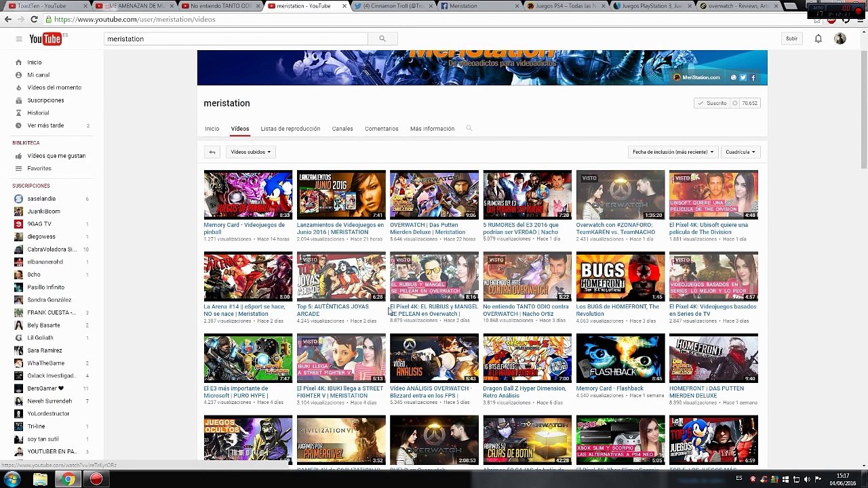Open the Flashback Memory Card thumbnail

coord(620,358)
